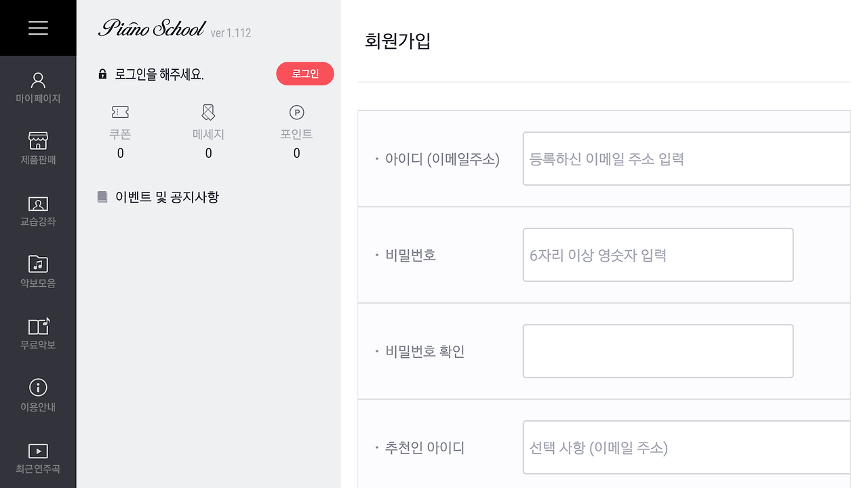Viewport: 868px width, 488px height.
Task: Click the book icon beside 이벤트 및 공지사항
Action: [x=102, y=197]
